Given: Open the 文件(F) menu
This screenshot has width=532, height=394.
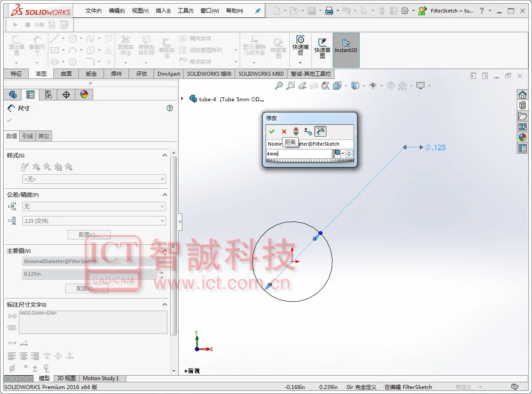Looking at the screenshot, I should (x=93, y=11).
